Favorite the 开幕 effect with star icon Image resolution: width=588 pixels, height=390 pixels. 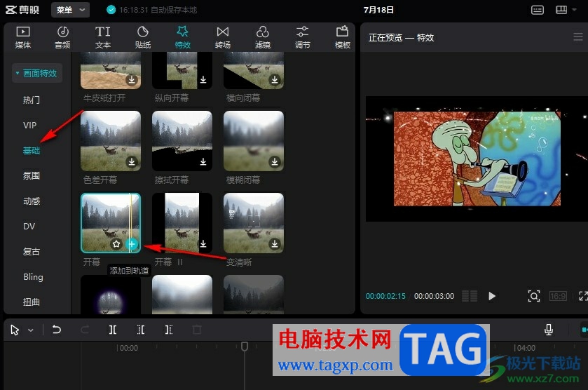(x=116, y=244)
